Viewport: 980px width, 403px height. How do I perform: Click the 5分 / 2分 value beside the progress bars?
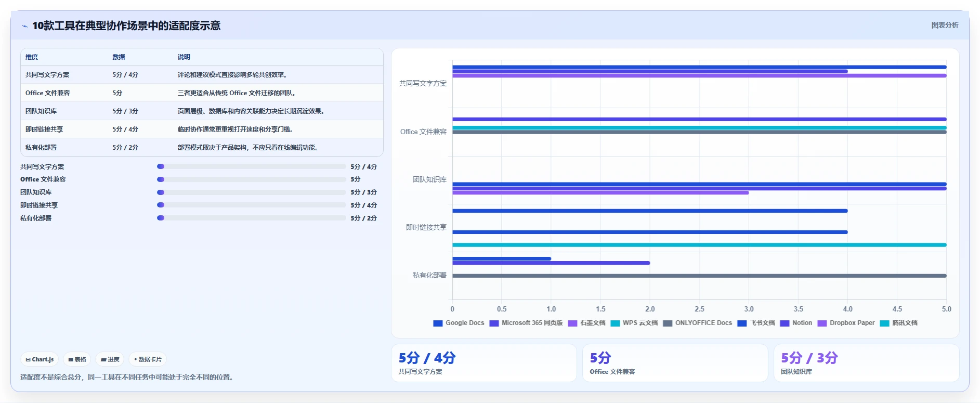click(x=363, y=218)
